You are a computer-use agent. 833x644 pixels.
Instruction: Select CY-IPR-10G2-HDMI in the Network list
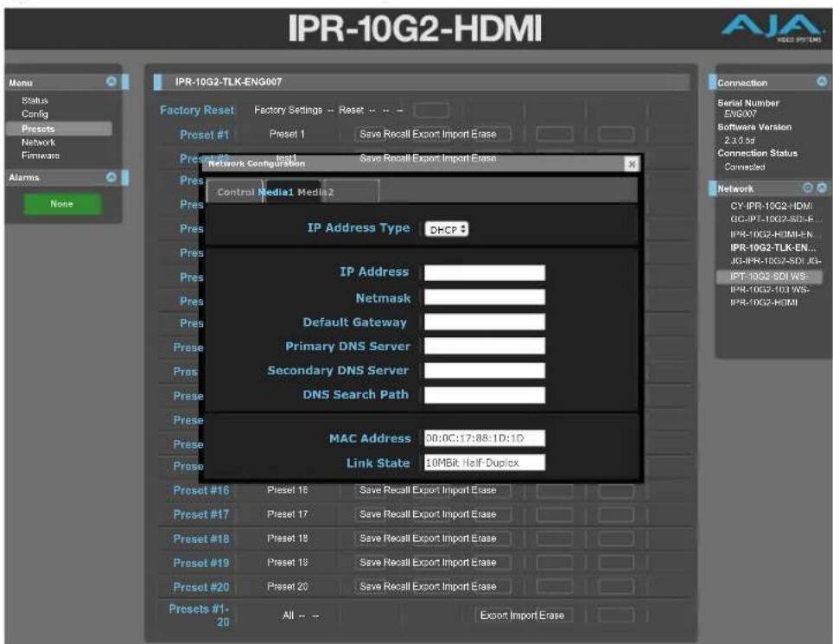coord(772,206)
